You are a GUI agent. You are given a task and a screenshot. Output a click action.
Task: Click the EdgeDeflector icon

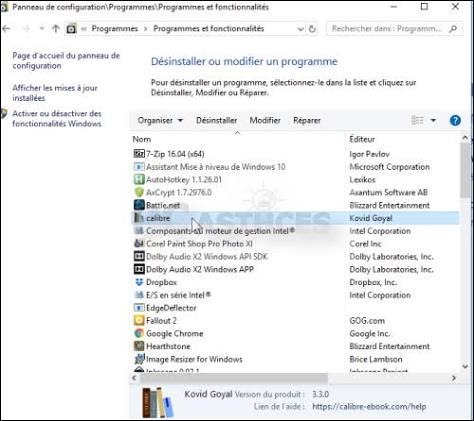[x=139, y=308]
